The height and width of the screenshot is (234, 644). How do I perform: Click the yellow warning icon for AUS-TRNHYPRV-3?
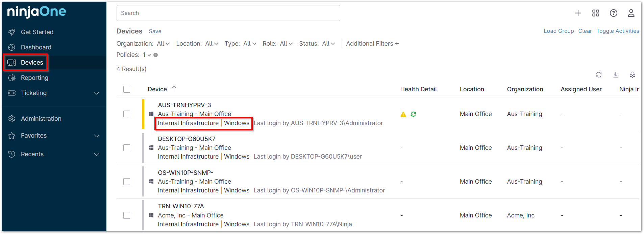403,114
